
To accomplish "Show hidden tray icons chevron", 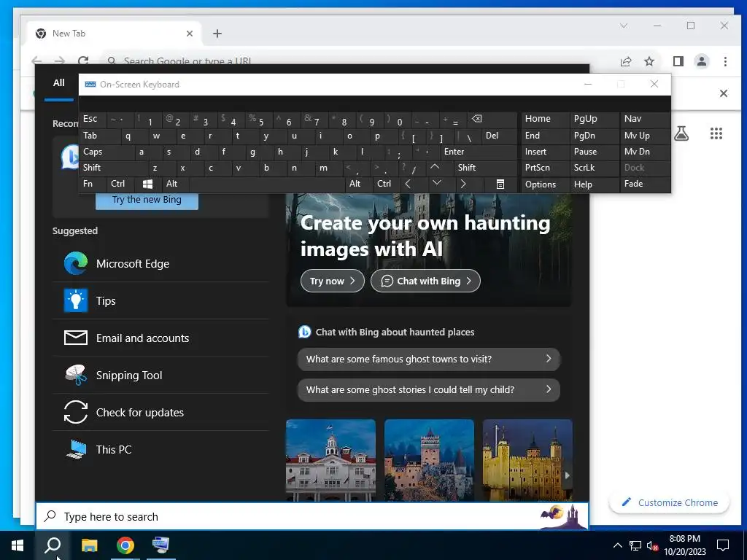I will point(617,545).
